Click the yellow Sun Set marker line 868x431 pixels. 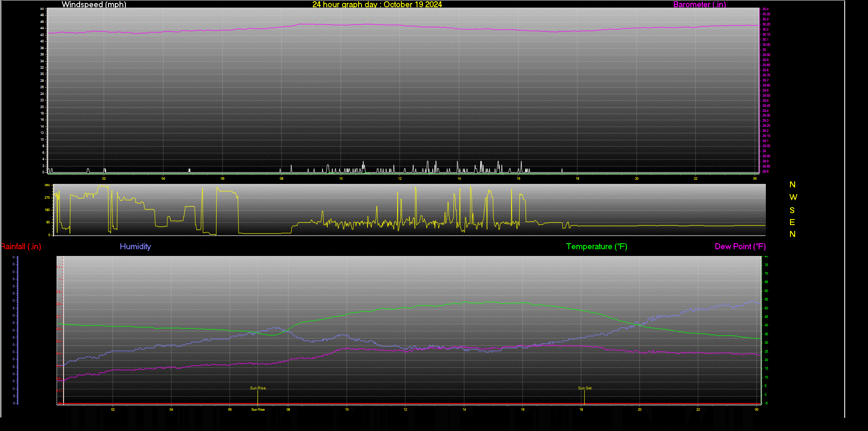pyautogui.click(x=584, y=397)
